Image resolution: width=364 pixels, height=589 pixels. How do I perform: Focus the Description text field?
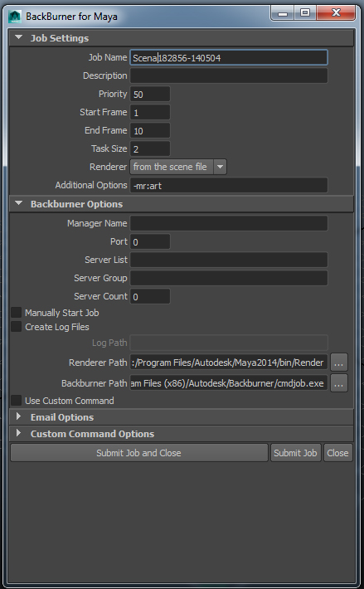[x=229, y=75]
